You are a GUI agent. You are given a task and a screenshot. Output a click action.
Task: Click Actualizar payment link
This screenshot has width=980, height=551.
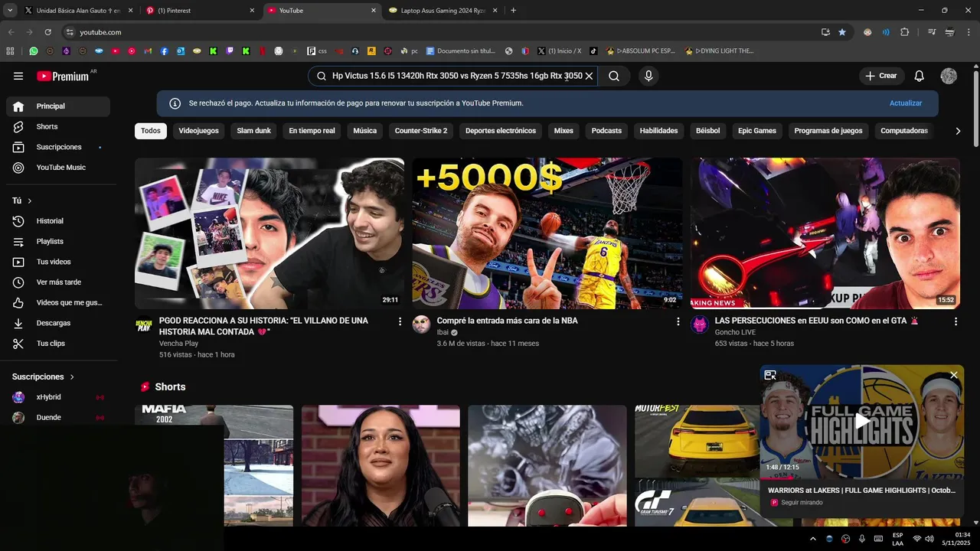(906, 103)
